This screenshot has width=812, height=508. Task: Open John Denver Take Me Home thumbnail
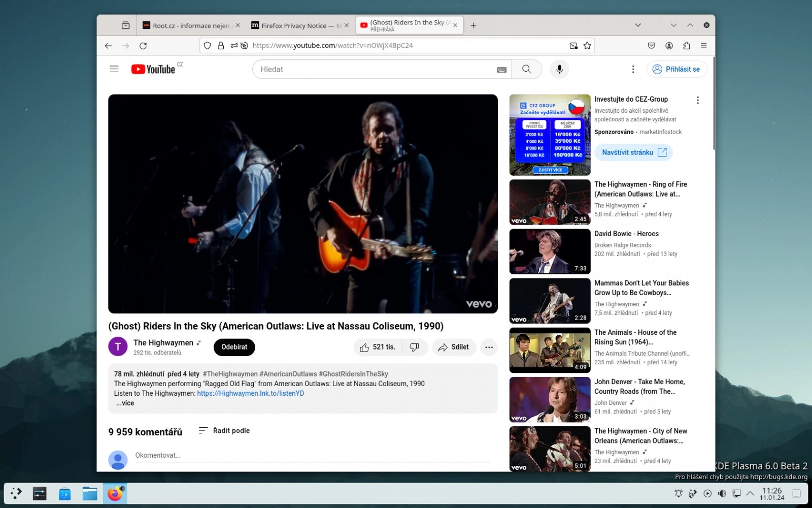[550, 399]
